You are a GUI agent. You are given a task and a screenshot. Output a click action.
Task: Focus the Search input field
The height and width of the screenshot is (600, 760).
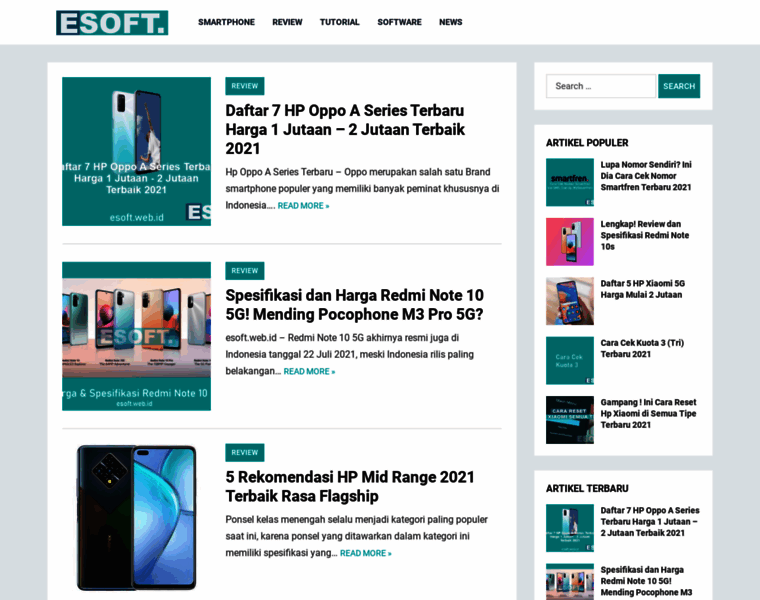coord(601,86)
